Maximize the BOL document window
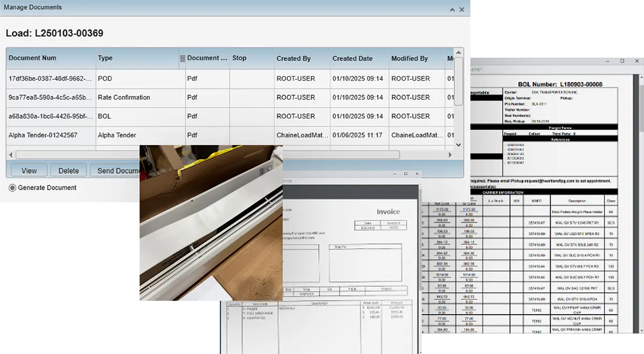The height and width of the screenshot is (354, 644). pos(622,61)
